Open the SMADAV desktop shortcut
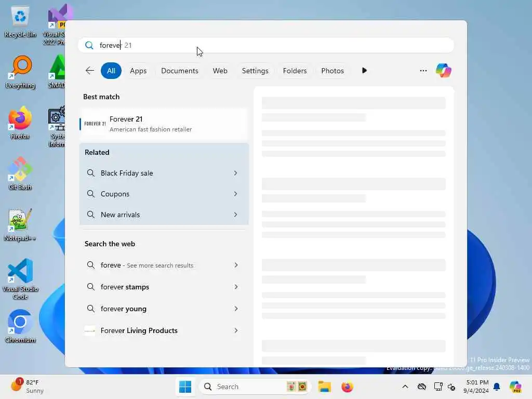 [x=56, y=72]
